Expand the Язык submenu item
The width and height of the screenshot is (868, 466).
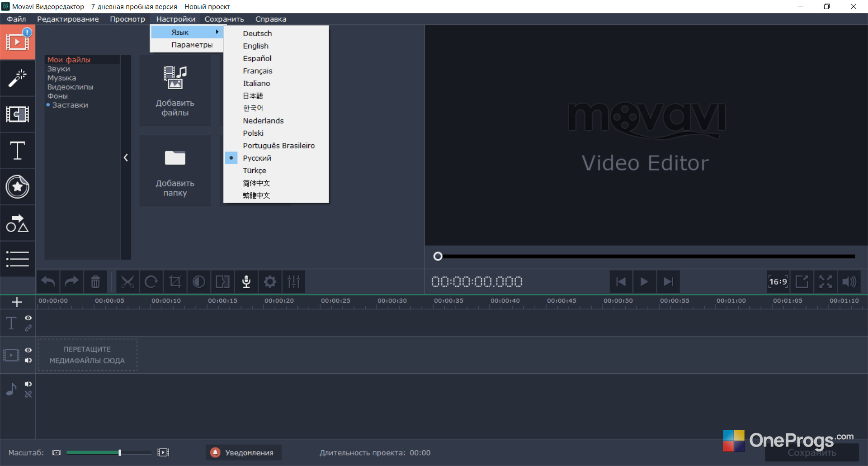point(187,32)
